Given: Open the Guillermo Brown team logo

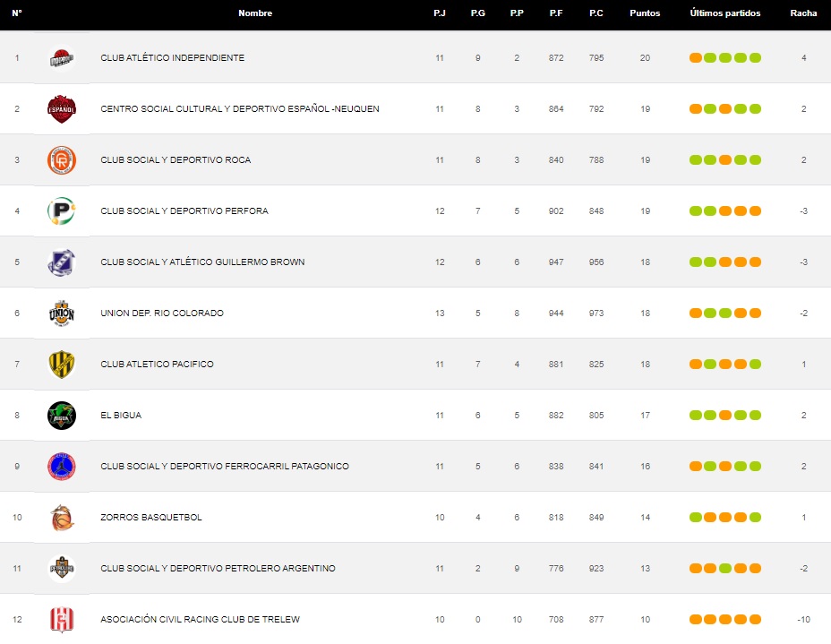Looking at the screenshot, I should coord(62,262).
